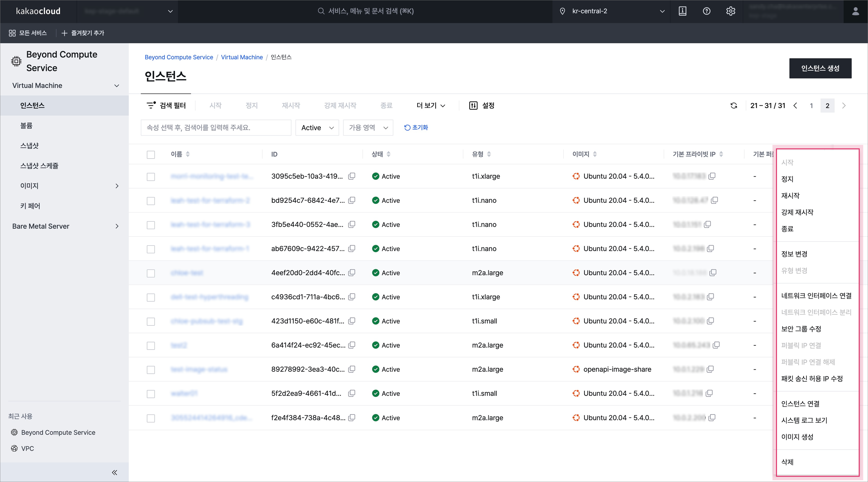Screen dimensions: 868x482
Task: Follow the Virtual Machine breadcrumb link
Action: point(242,57)
